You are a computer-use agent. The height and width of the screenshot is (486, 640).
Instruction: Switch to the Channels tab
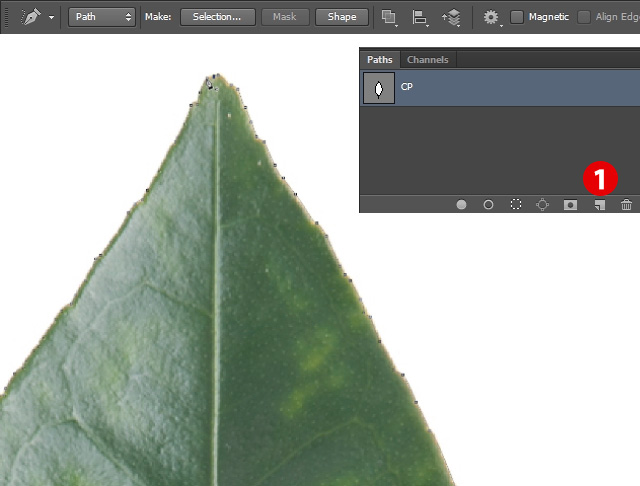(428, 60)
